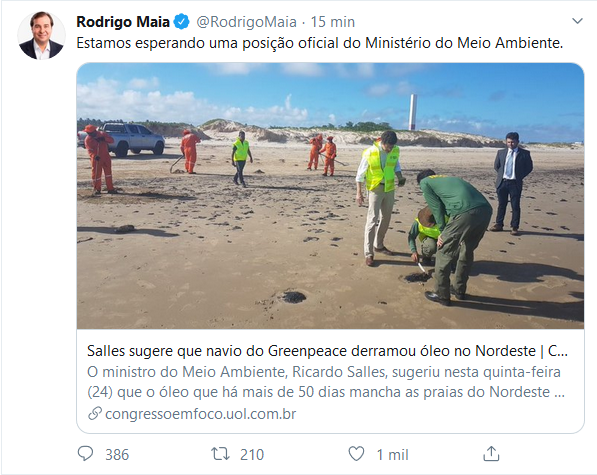Open the share upload icon
Image resolution: width=597 pixels, height=475 pixels.
click(491, 453)
